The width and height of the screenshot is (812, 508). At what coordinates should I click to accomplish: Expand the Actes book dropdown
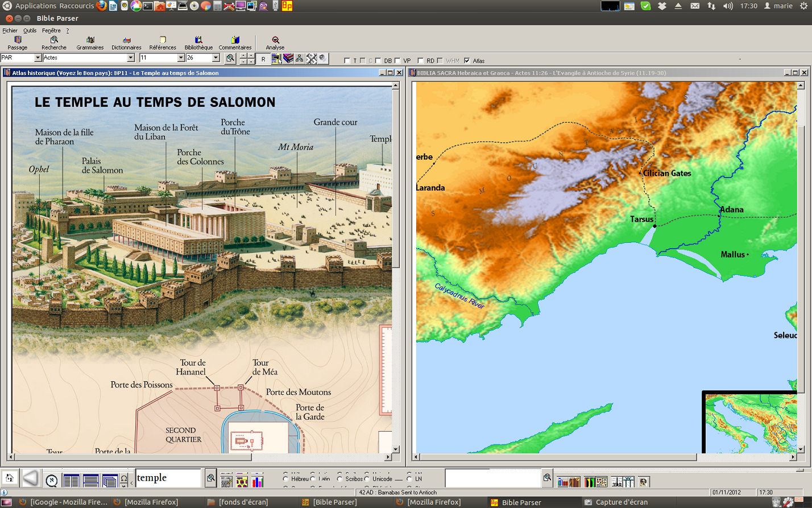[x=130, y=58]
